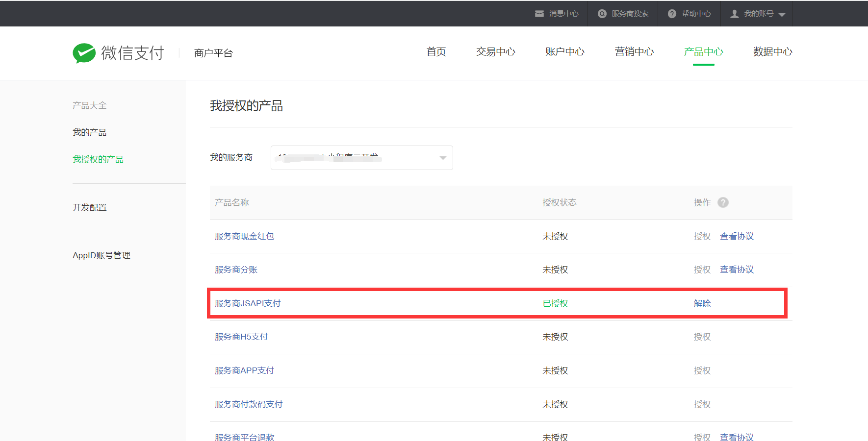868x441 pixels.
Task: Open the 服务商H5支付 product link
Action: (x=241, y=337)
